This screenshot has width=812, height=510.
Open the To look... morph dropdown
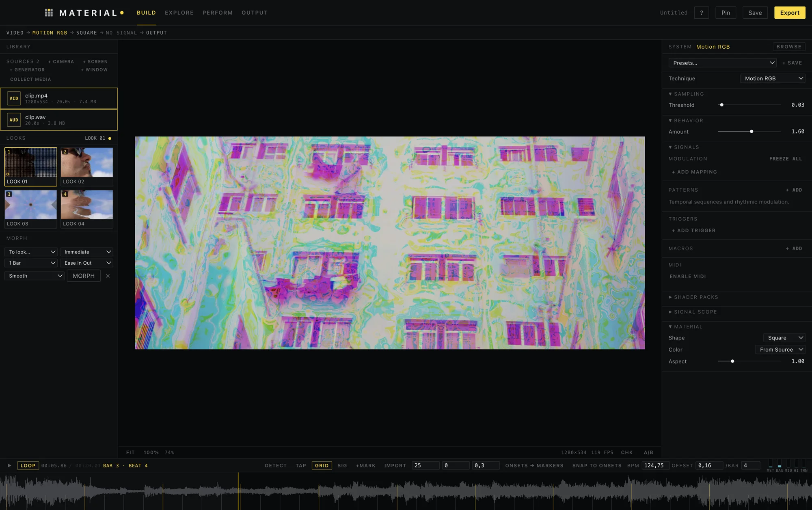click(31, 252)
